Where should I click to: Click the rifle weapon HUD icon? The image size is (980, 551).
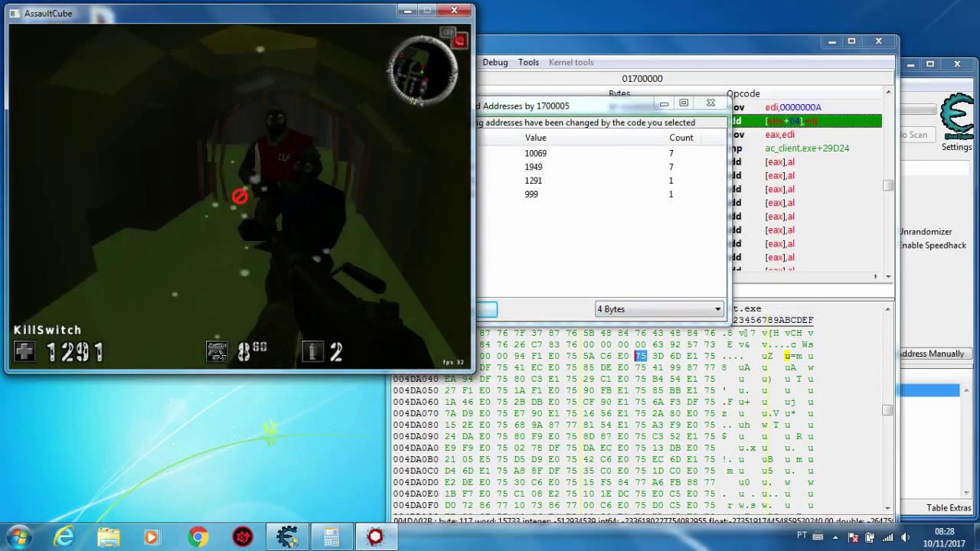[217, 351]
